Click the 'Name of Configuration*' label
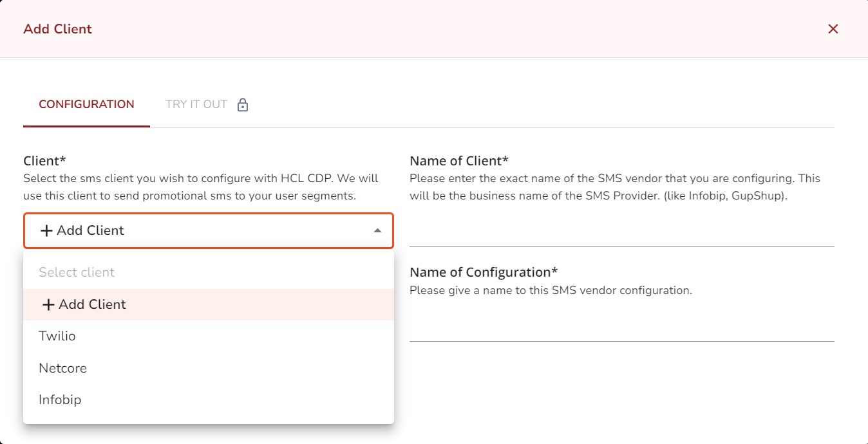This screenshot has height=444, width=868. 484,272
